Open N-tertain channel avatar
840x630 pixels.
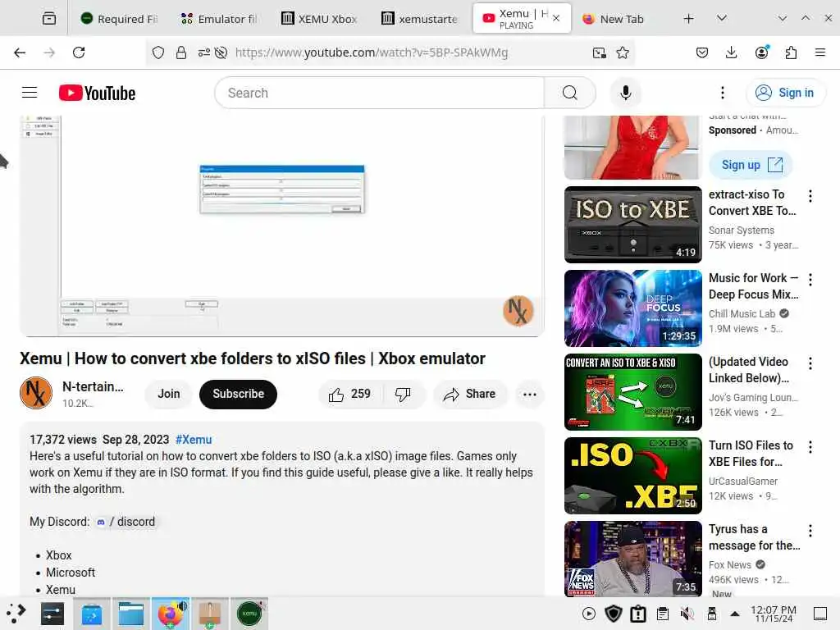click(36, 393)
